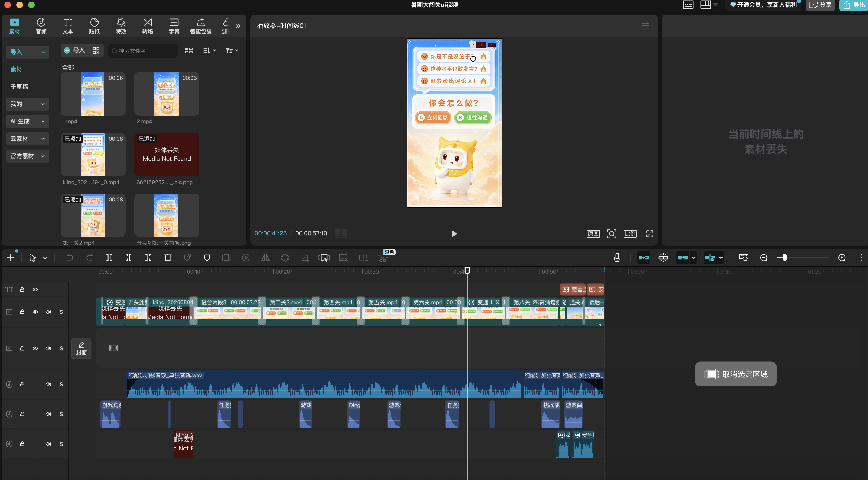Click the add track plus icon

(x=10, y=258)
